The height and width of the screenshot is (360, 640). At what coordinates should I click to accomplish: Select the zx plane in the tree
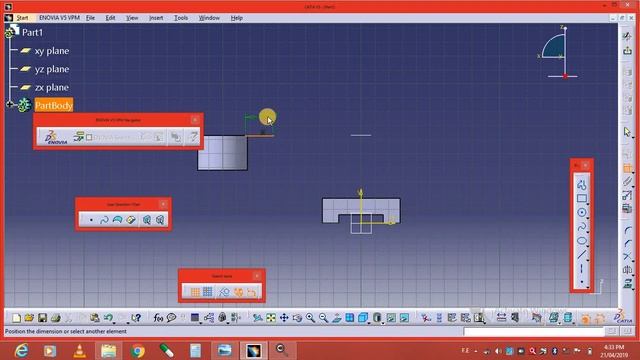tap(51, 87)
